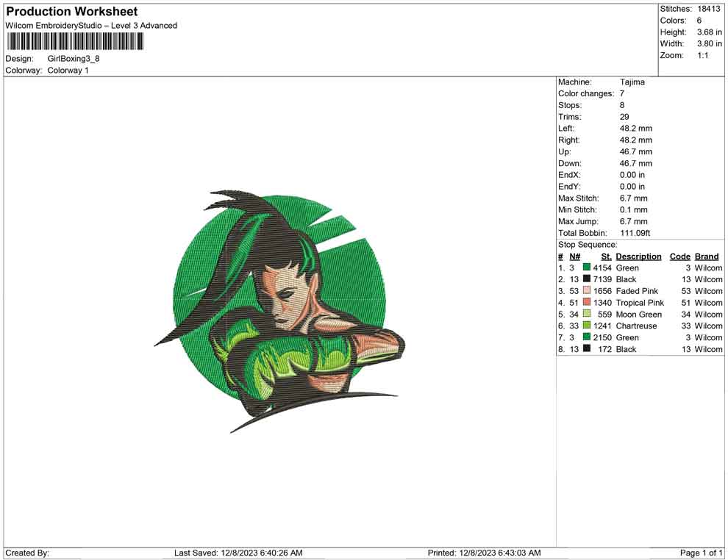Image resolution: width=728 pixels, height=560 pixels.
Task: Click the 'St.' column header
Action: pos(606,256)
